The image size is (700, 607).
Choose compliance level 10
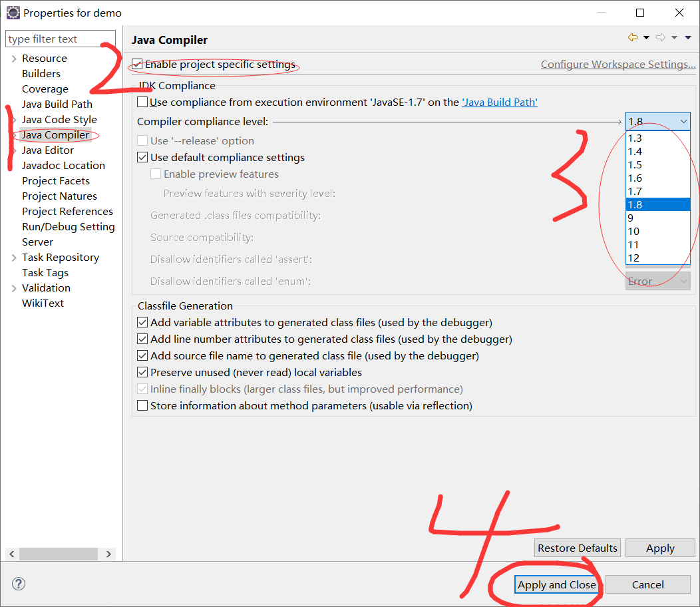click(x=657, y=232)
